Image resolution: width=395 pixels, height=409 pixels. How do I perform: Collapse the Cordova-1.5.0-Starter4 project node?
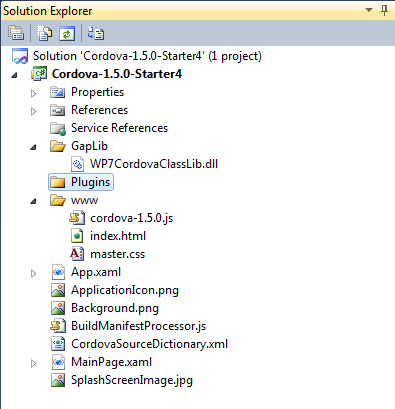coord(14,75)
